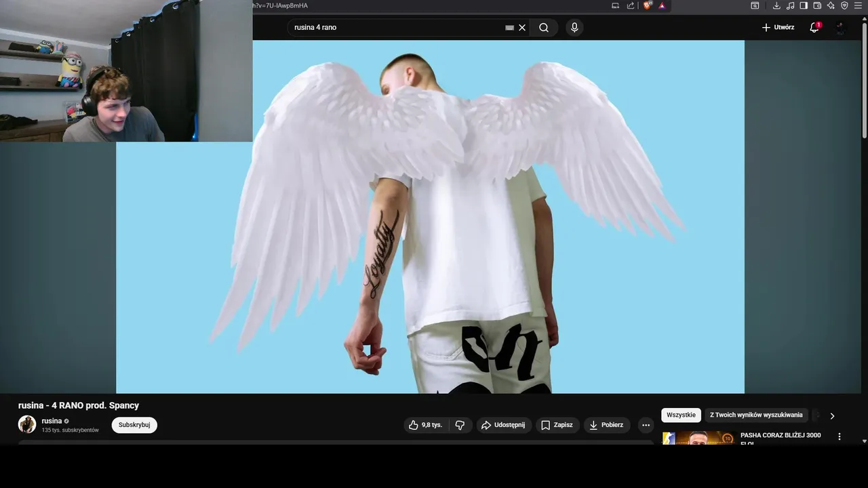The width and height of the screenshot is (868, 488).
Task: Open YouTube notifications bell
Action: pyautogui.click(x=814, y=28)
